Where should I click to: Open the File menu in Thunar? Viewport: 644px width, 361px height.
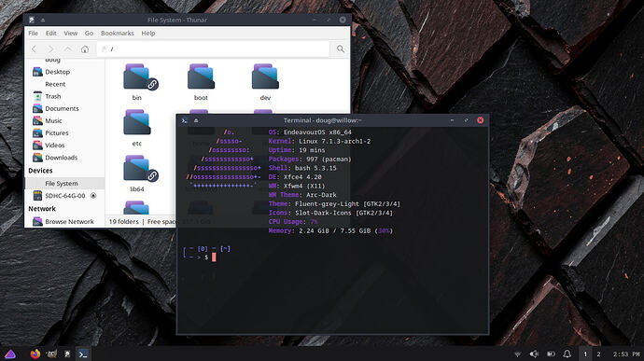tap(34, 34)
